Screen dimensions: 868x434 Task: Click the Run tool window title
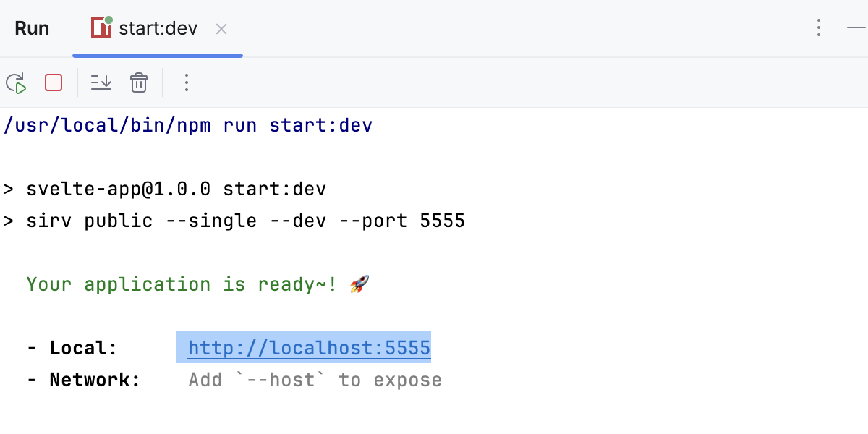32,27
